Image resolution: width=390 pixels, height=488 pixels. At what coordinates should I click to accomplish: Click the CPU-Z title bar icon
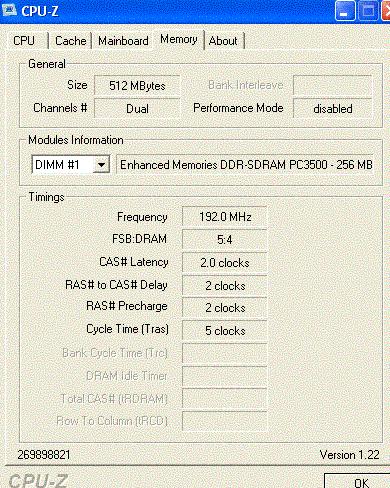click(9, 10)
